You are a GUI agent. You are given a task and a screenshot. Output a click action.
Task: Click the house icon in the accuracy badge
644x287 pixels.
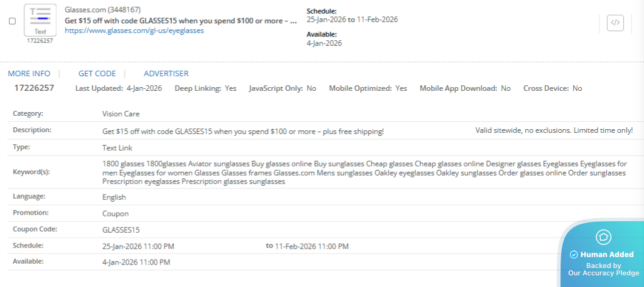[x=603, y=237]
